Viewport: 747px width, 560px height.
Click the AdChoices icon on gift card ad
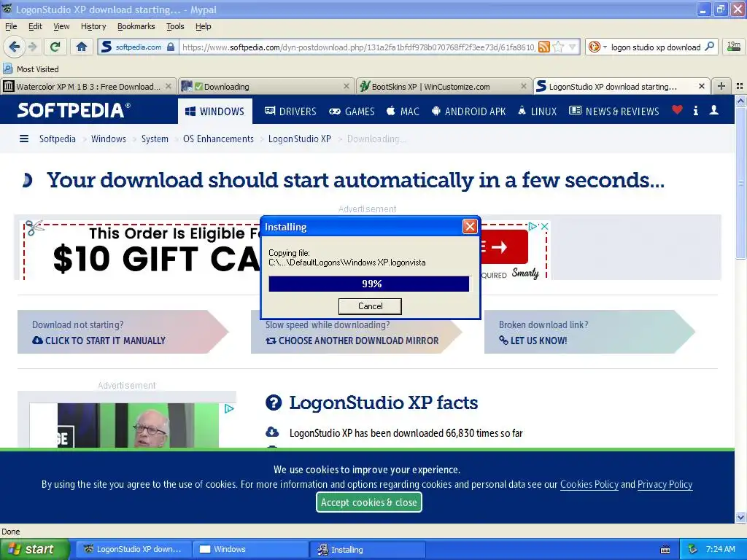(x=533, y=226)
